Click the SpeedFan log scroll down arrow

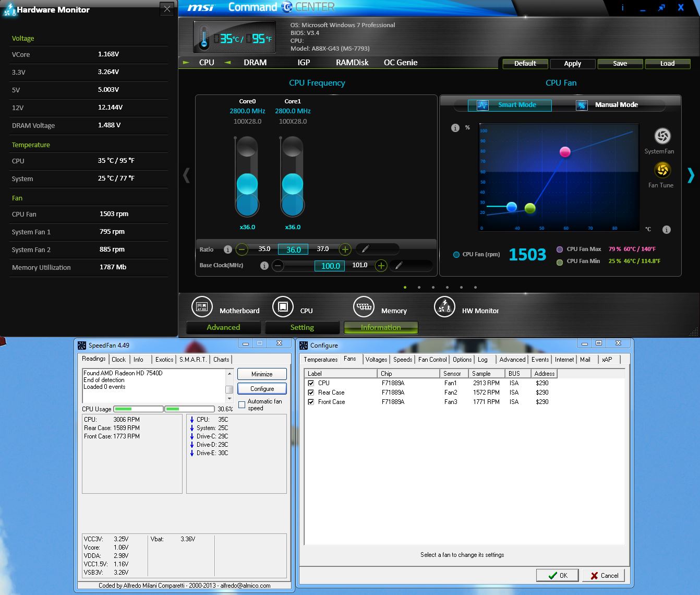(229, 399)
